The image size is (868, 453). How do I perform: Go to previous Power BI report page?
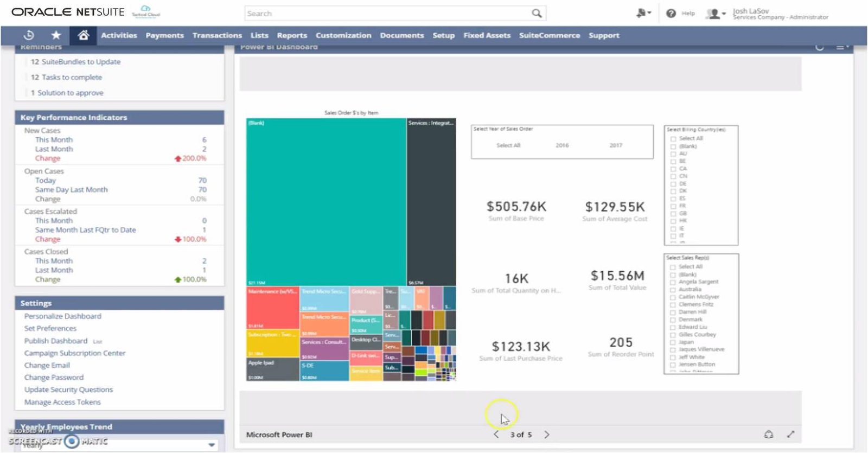pos(496,435)
